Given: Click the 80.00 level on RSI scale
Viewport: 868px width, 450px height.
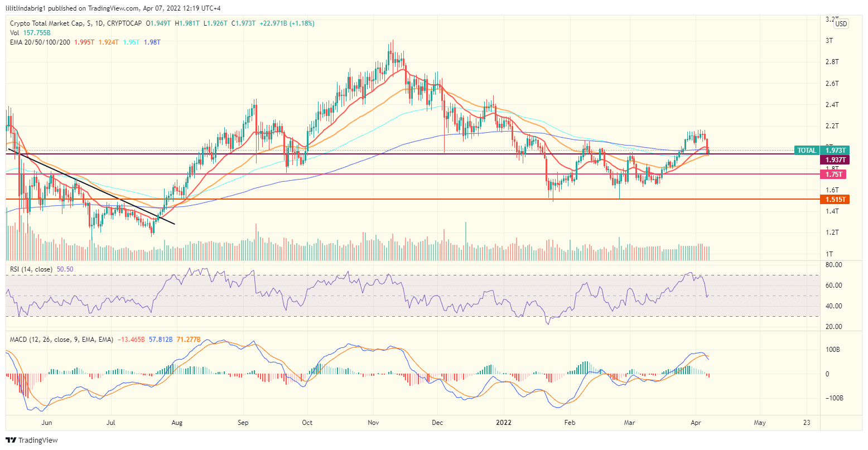Looking at the screenshot, I should (x=833, y=265).
